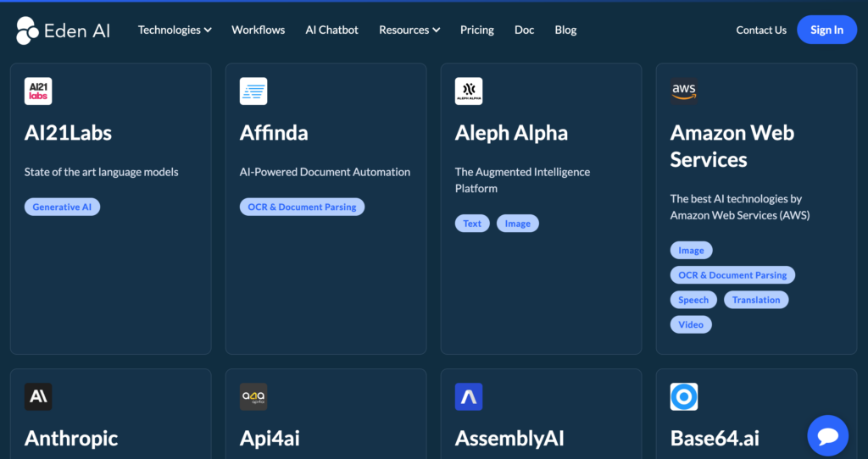Click the AssemblyAI logo icon

[469, 396]
